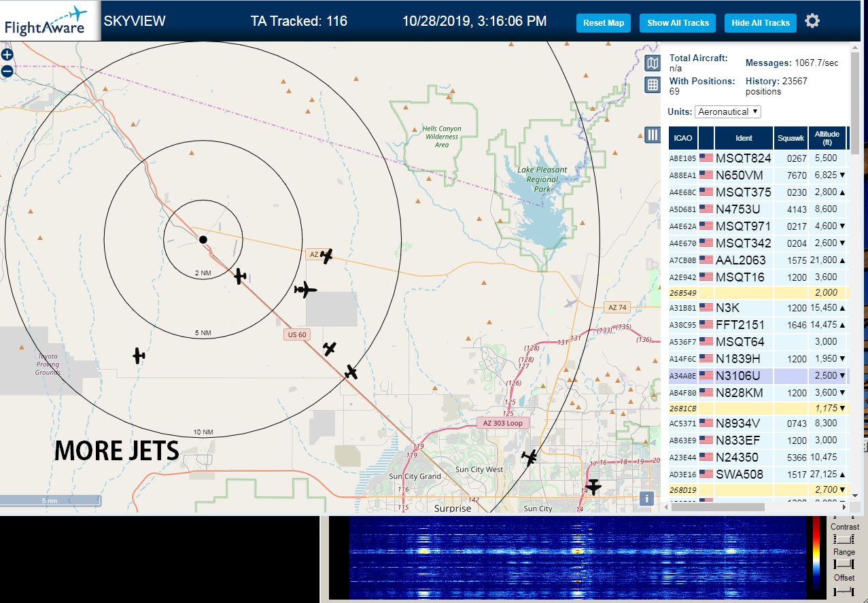Zoom in on the SkyView map

click(x=7, y=55)
